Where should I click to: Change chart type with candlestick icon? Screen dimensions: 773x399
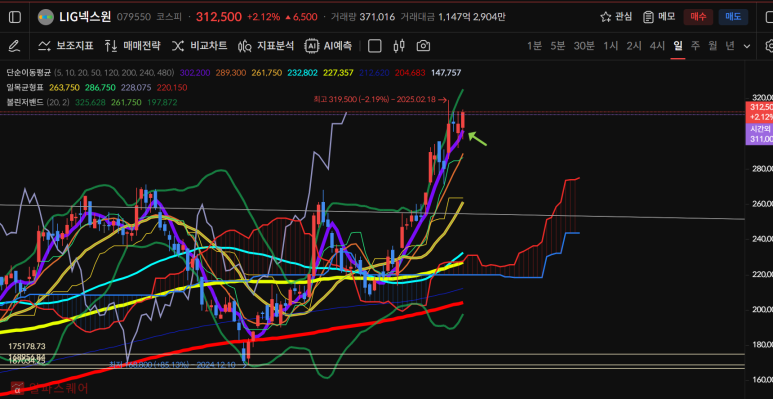pyautogui.click(x=399, y=46)
